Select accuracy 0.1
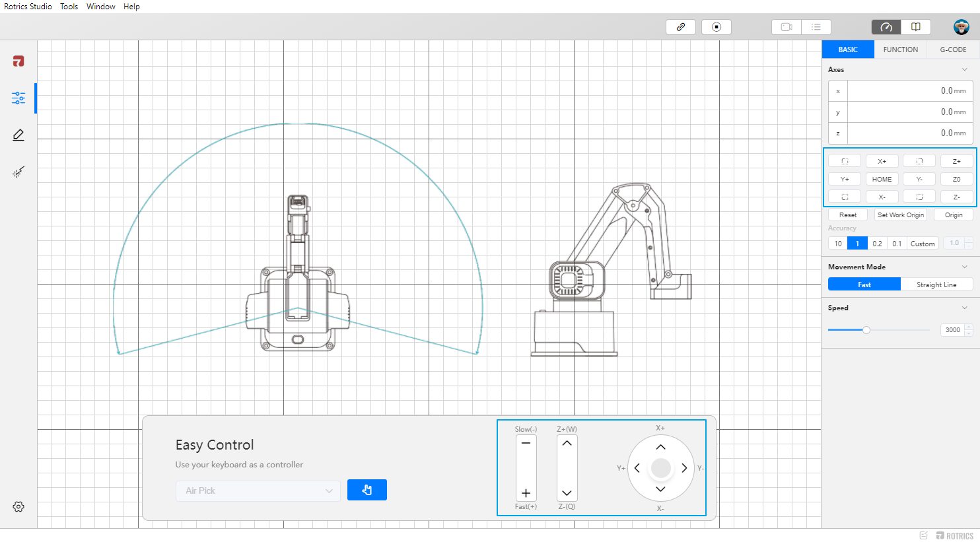This screenshot has height=542, width=980. coord(897,244)
